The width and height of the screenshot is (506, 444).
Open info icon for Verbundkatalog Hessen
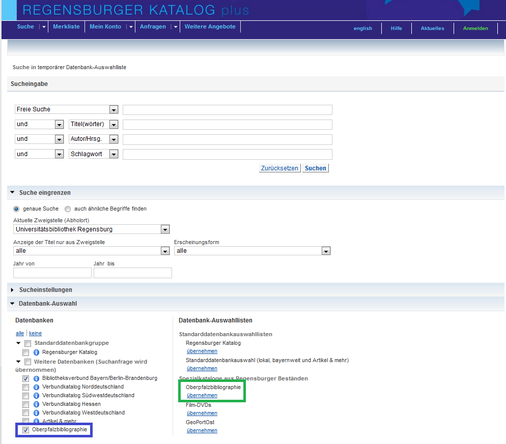pos(36,404)
